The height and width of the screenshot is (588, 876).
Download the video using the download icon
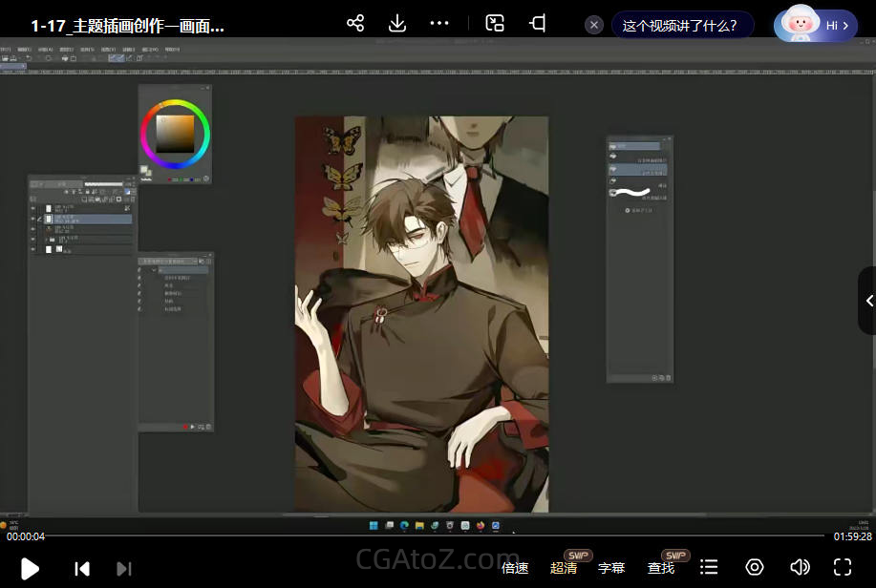coord(397,24)
